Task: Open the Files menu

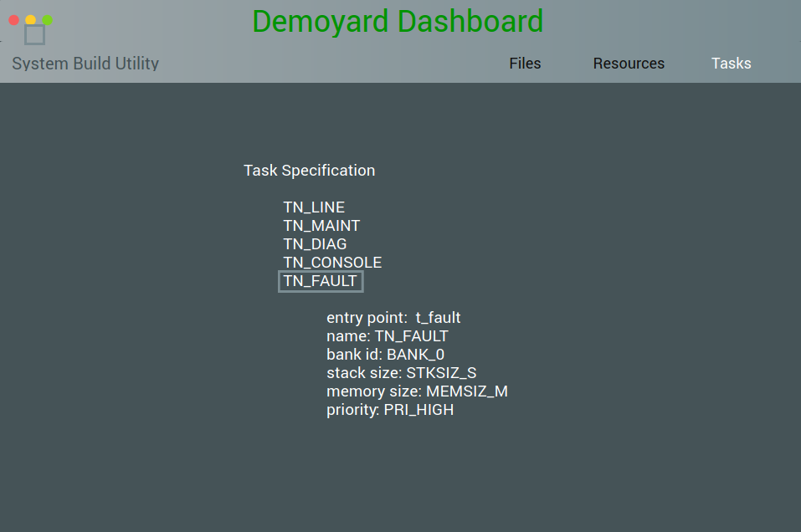Action: [525, 64]
